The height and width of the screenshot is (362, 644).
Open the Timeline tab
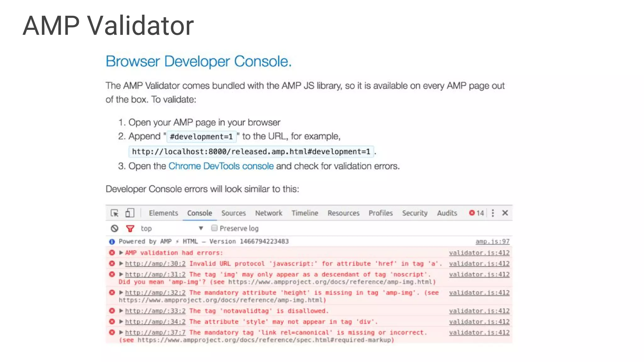pos(305,213)
